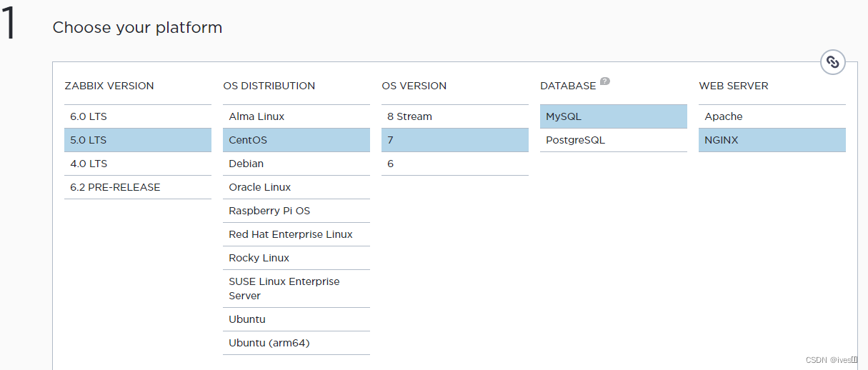Screen dimensions: 868x370
Task: Select Zabbix version 6.0 LTS
Action: (x=137, y=116)
